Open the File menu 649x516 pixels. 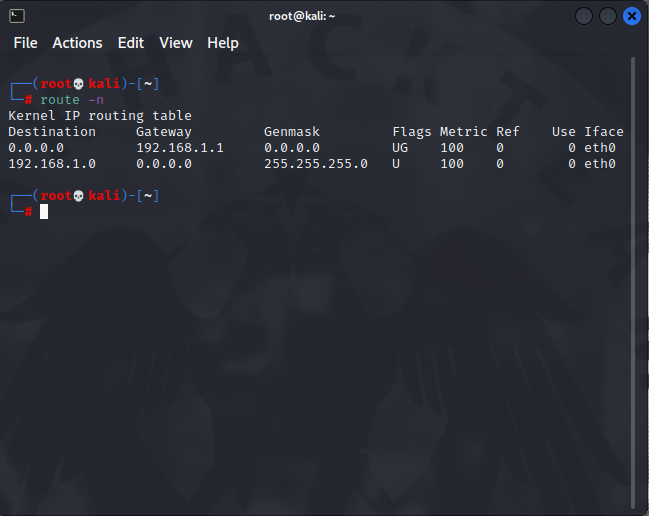[25, 43]
